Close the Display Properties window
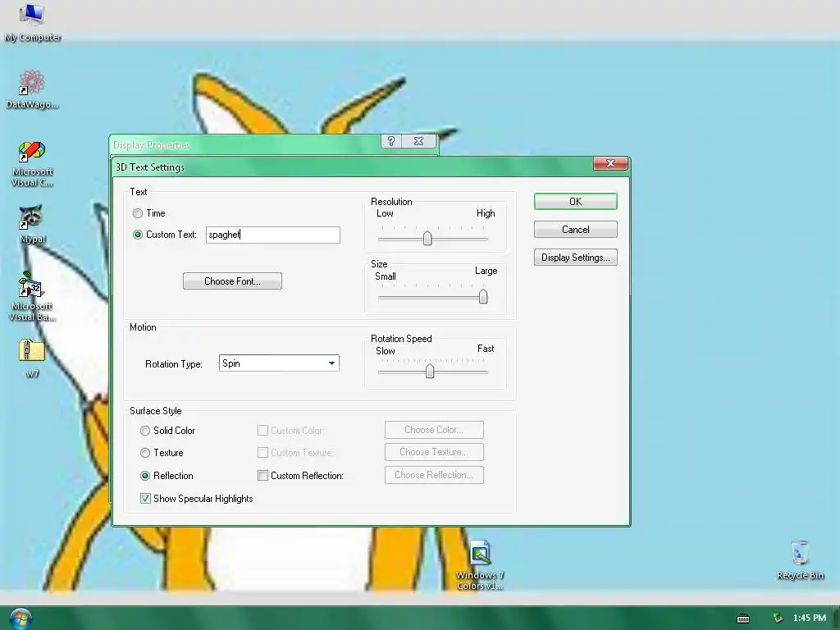This screenshot has height=630, width=840. tap(419, 141)
